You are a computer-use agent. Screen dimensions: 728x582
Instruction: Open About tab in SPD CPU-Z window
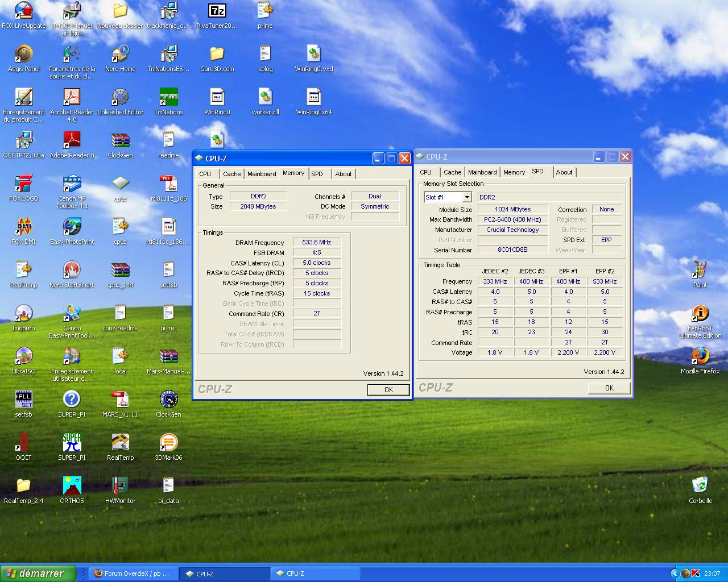[564, 172]
